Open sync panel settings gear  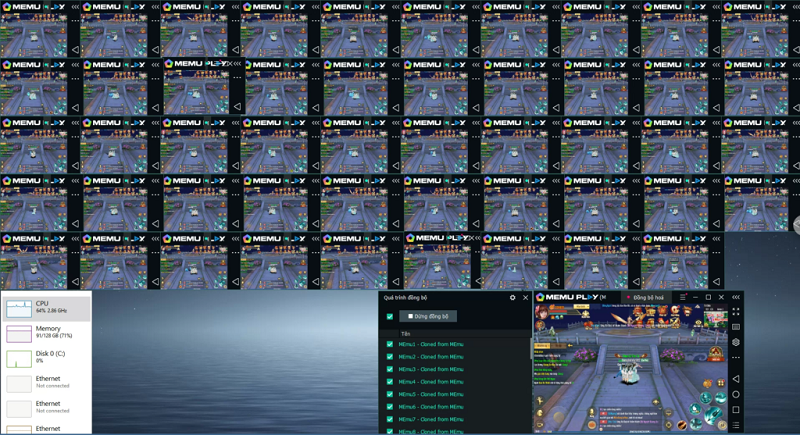[512, 298]
